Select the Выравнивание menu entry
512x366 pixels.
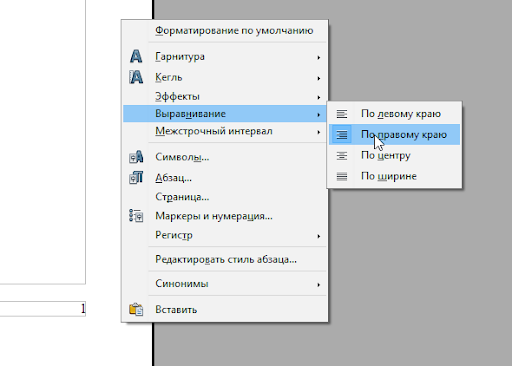pyautogui.click(x=225, y=114)
